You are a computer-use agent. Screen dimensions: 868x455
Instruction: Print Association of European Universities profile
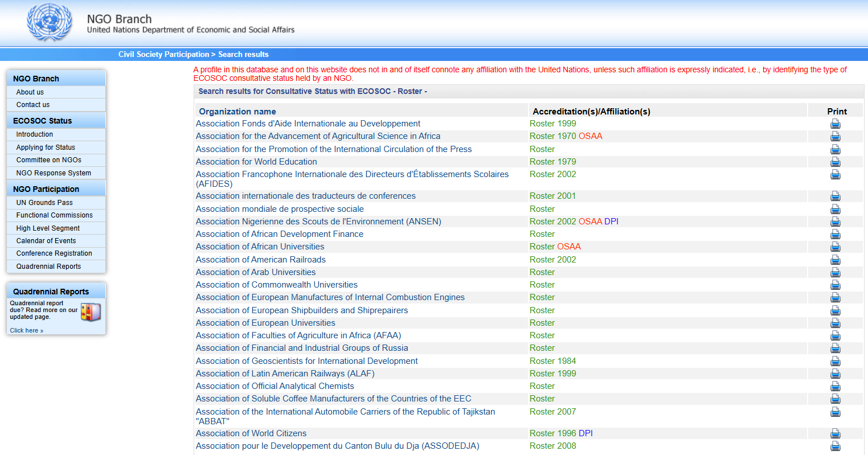pyautogui.click(x=835, y=323)
